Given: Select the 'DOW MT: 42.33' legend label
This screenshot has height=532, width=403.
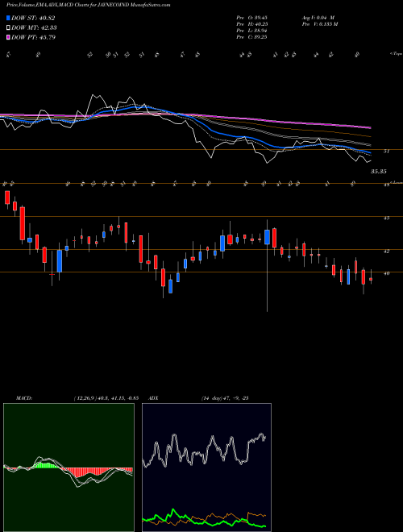Looking at the screenshot, I should 34,28.
